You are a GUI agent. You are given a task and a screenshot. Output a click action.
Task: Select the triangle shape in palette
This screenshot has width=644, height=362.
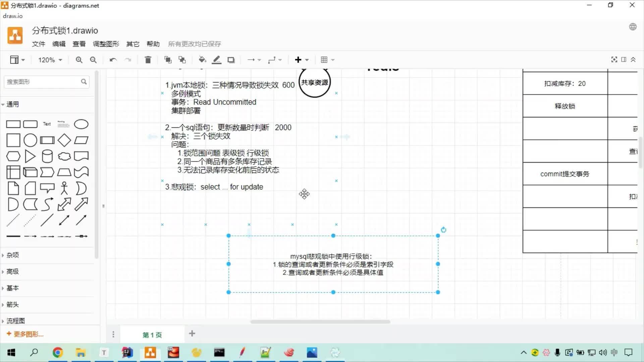pyautogui.click(x=30, y=156)
